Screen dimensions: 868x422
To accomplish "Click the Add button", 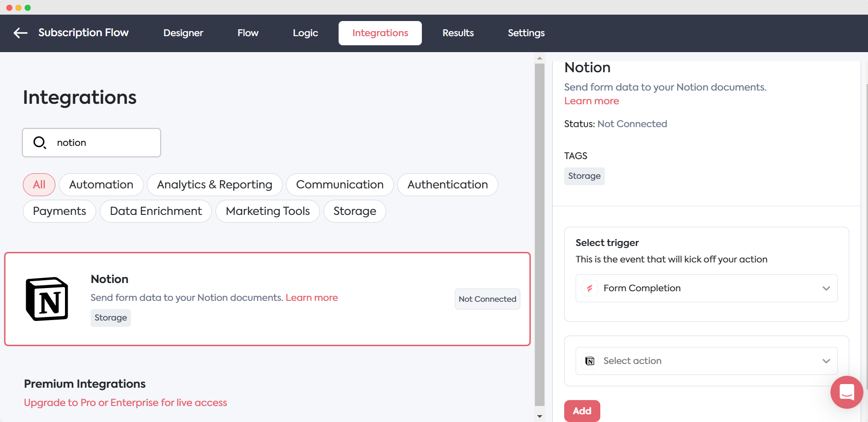I will pyautogui.click(x=582, y=411).
